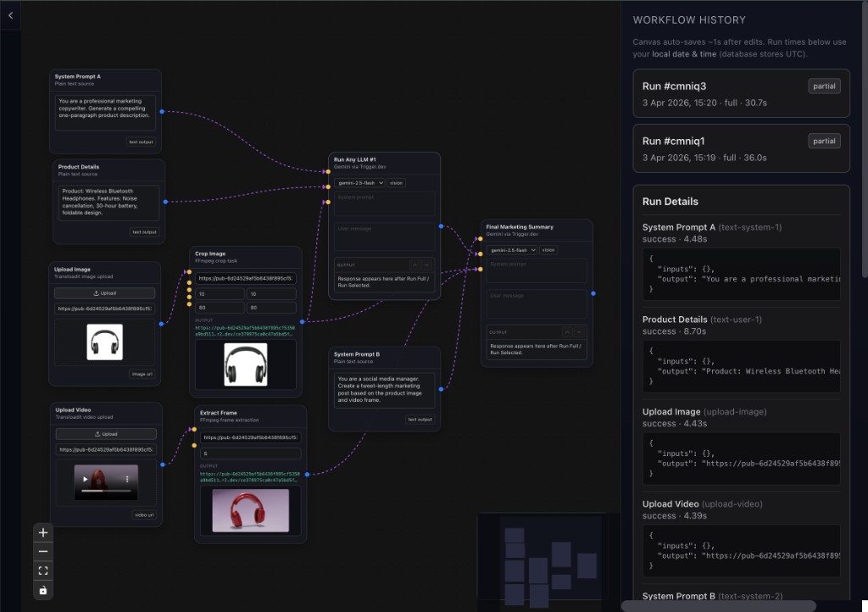This screenshot has height=612, width=868.
Task: Click Extract Frame output URL link
Action: [250, 477]
